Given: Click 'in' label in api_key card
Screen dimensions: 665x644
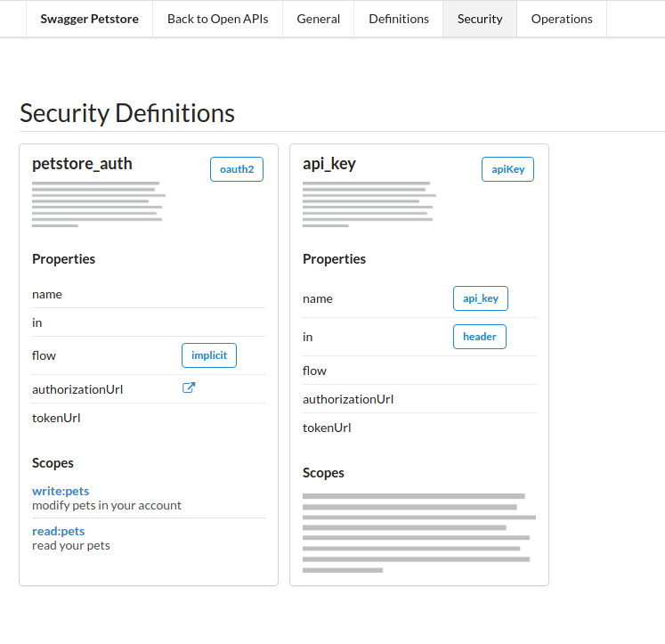Looking at the screenshot, I should point(307,338).
